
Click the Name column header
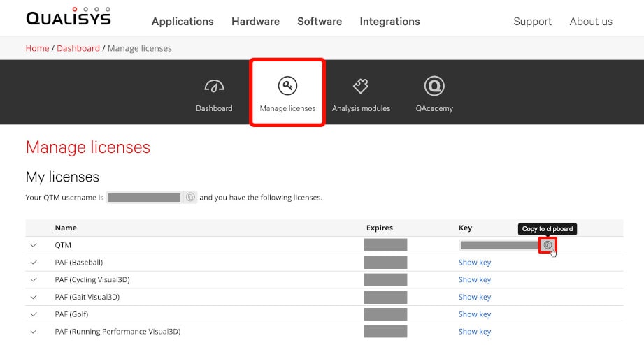[x=66, y=228]
